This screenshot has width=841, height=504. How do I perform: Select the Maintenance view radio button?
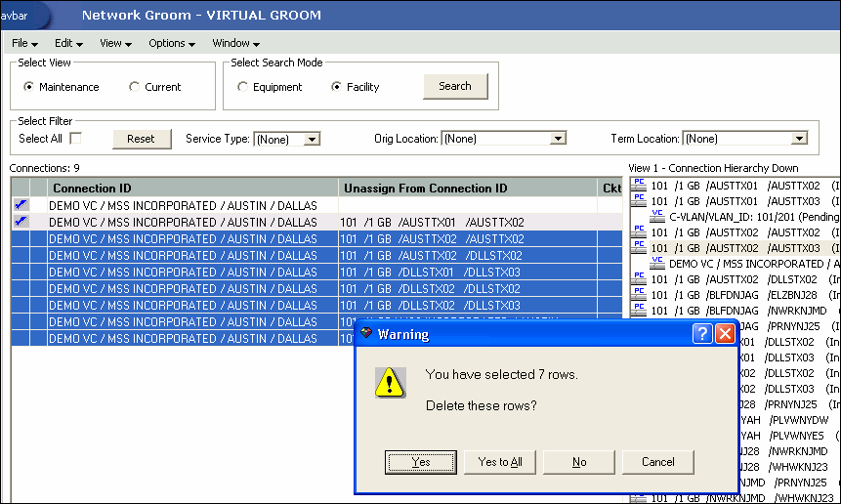[x=29, y=86]
